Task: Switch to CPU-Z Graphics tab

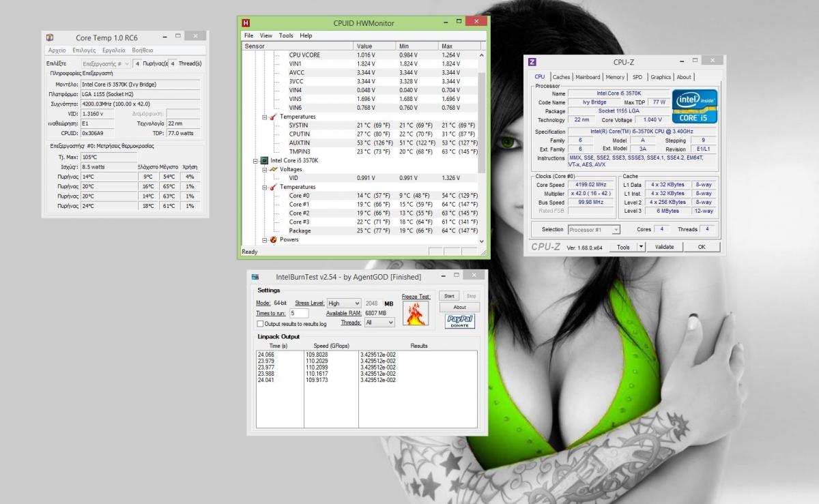Action: (x=660, y=77)
